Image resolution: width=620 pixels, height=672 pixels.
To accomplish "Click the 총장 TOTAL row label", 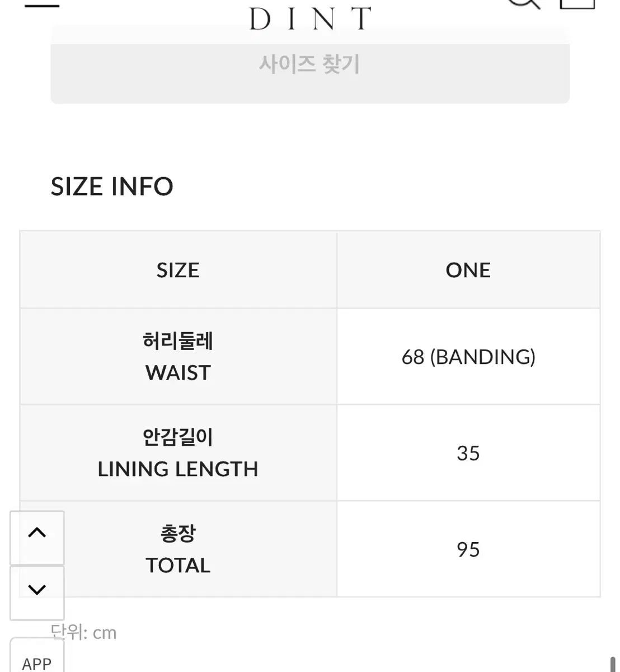I will pos(178,549).
